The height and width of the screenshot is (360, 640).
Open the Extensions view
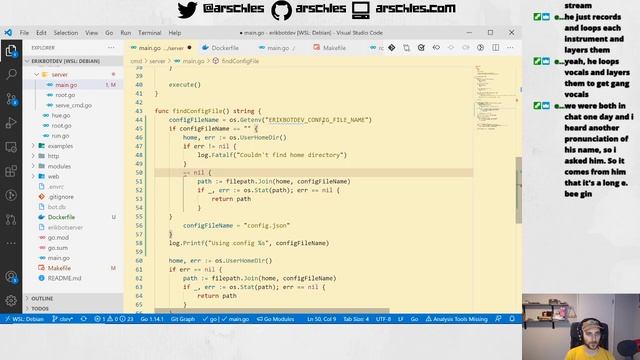coord(11,171)
